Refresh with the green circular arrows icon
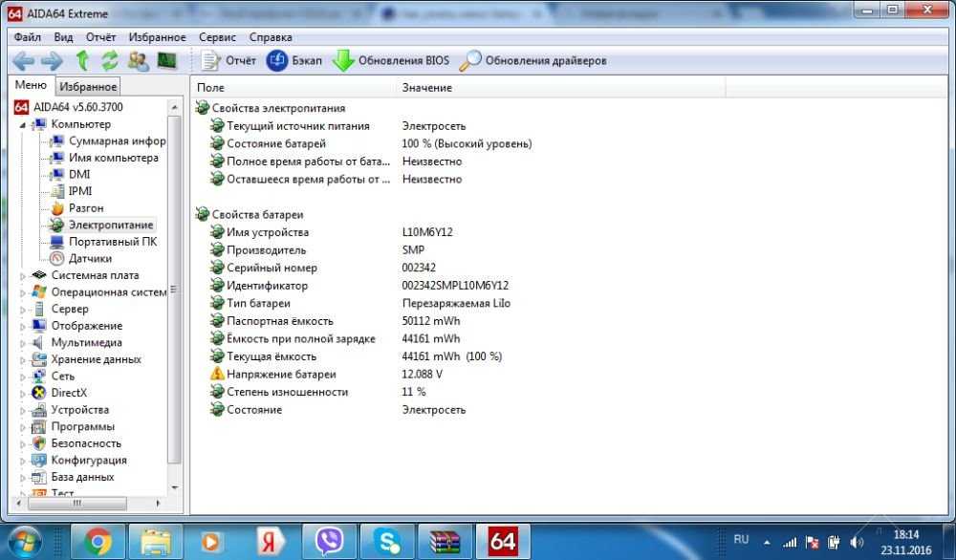Viewport: 956px width, 560px height. click(110, 60)
